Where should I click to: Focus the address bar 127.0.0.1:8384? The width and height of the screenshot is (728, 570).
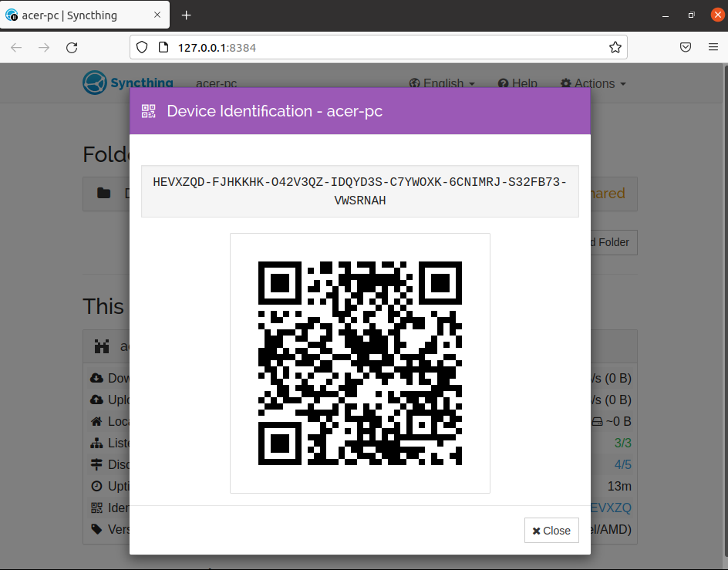(379, 47)
